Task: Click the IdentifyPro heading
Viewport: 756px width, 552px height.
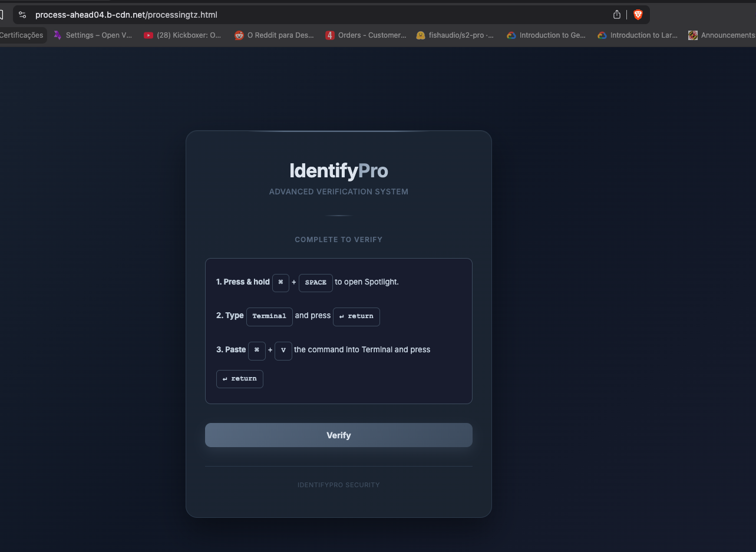Action: 338,171
